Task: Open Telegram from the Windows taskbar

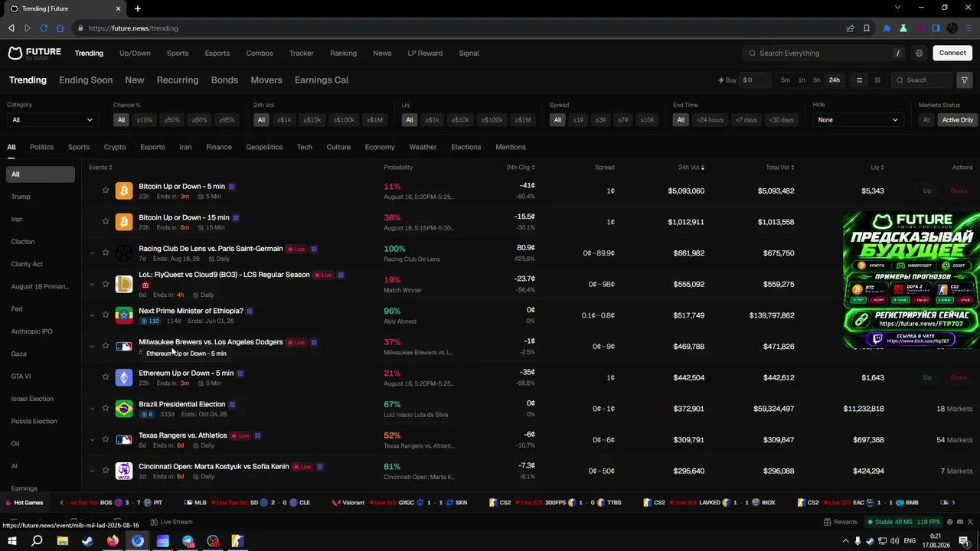Action: (188, 541)
